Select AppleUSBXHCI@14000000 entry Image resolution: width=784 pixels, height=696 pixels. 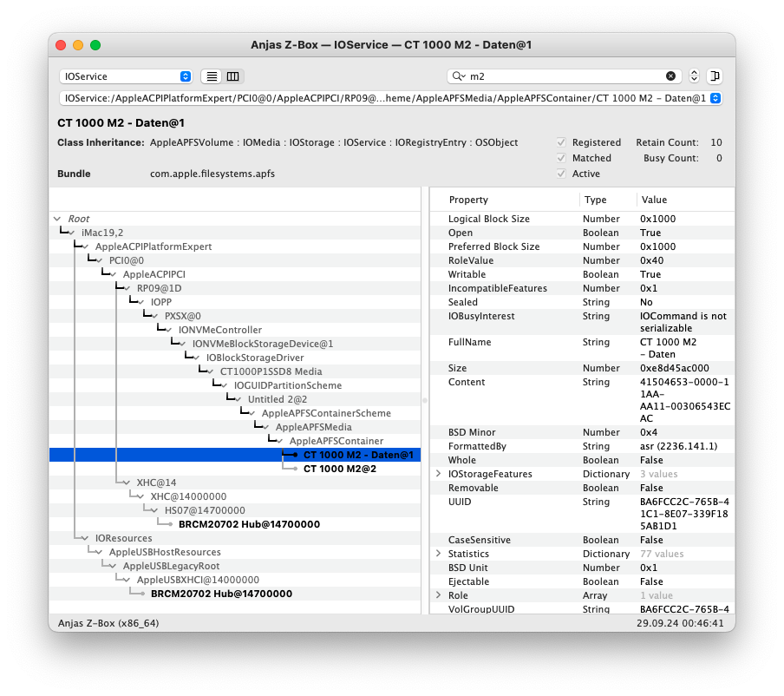pyautogui.click(x=198, y=580)
